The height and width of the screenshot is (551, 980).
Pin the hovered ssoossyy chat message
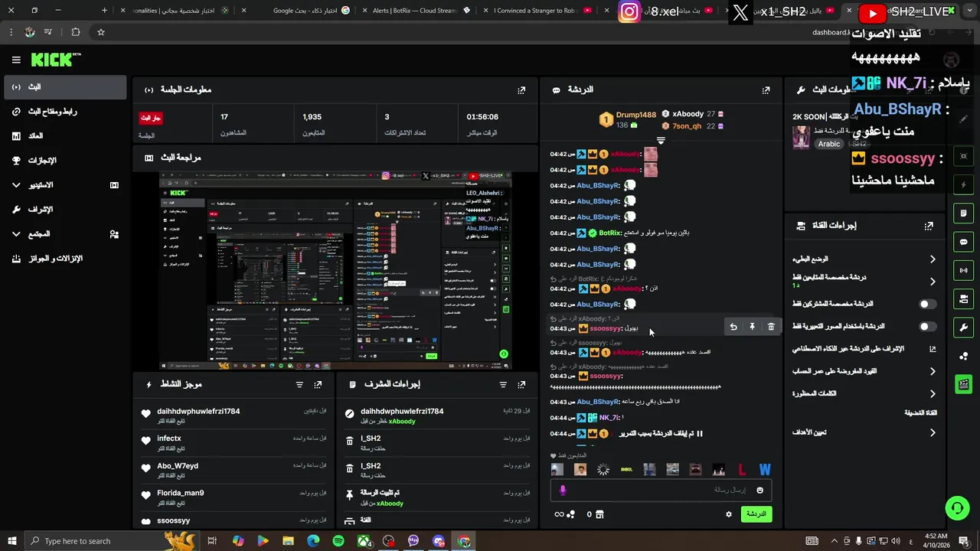[752, 327]
